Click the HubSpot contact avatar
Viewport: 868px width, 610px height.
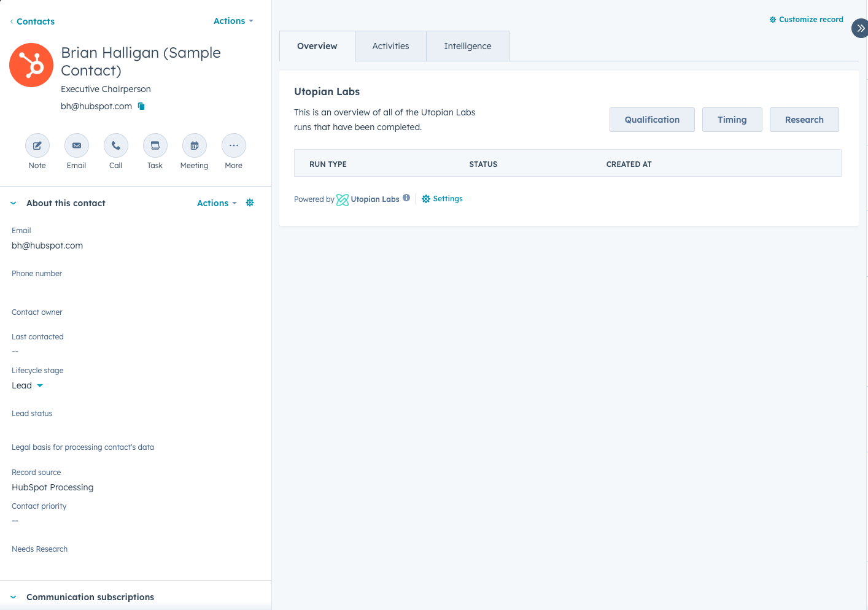(x=31, y=65)
